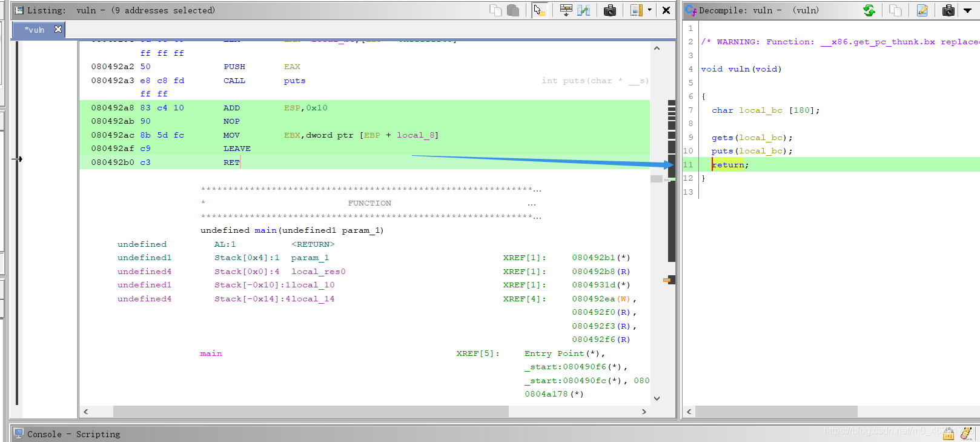980x442 pixels.
Task: Toggle mouse hover mode cursor icon
Action: tap(539, 10)
